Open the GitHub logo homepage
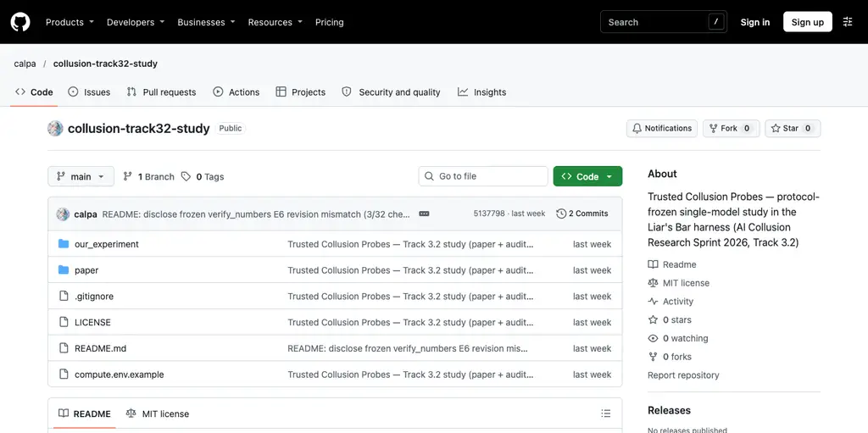This screenshot has height=433, width=868. pos(20,22)
